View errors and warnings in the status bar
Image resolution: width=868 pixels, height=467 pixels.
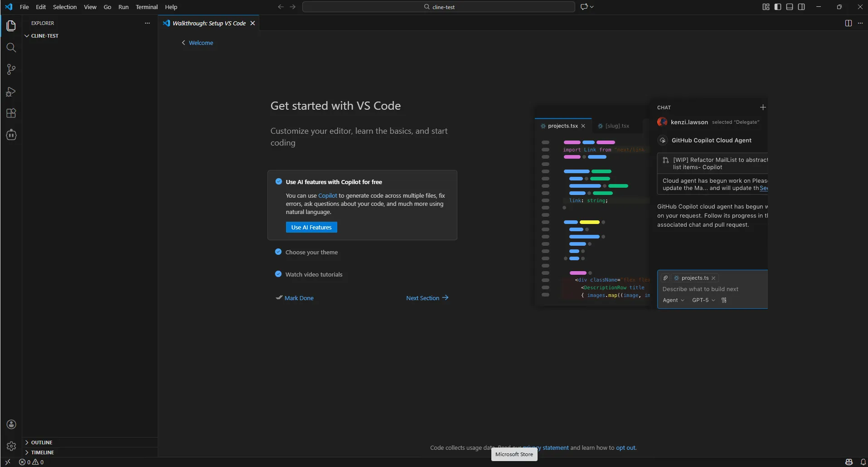pos(33,462)
